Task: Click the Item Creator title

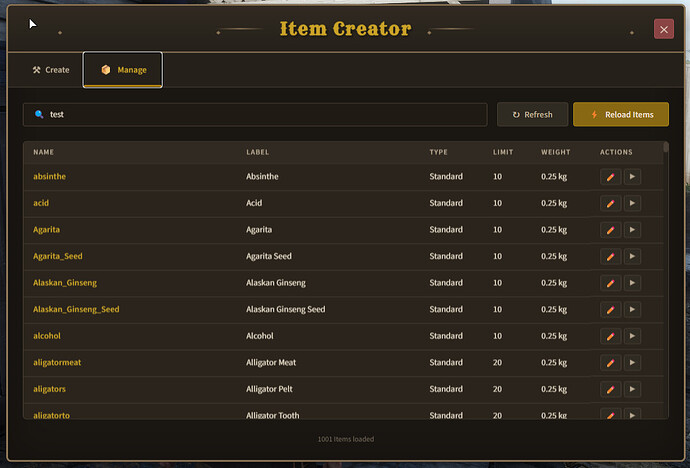Action: point(346,29)
